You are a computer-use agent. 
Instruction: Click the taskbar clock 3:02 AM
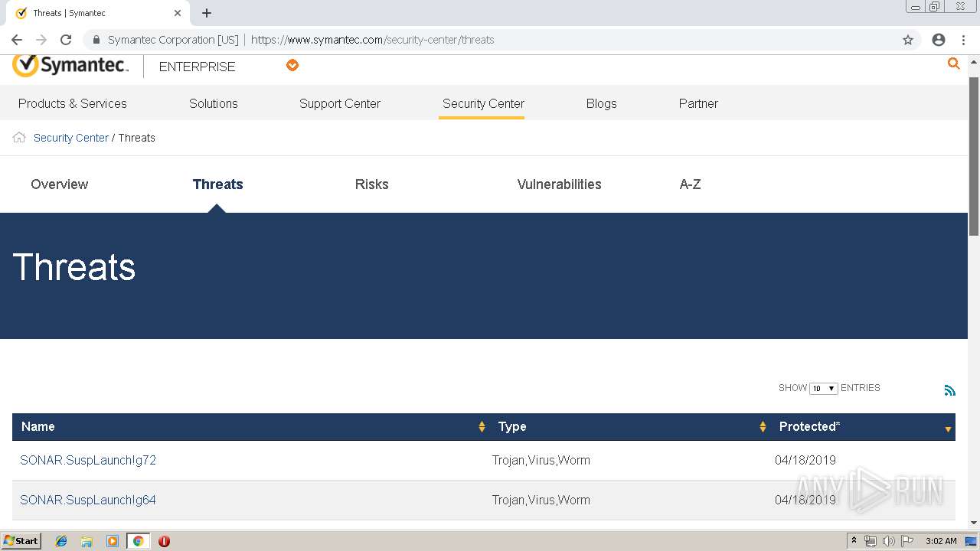[941, 541]
